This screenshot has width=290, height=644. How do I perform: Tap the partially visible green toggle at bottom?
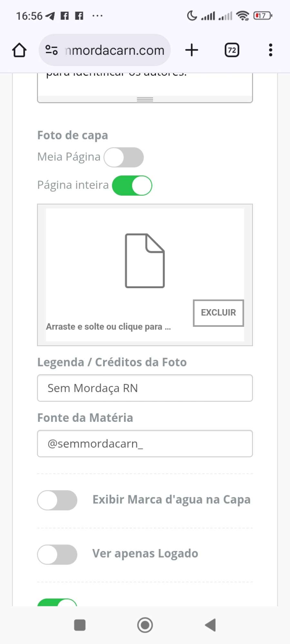coord(57,602)
